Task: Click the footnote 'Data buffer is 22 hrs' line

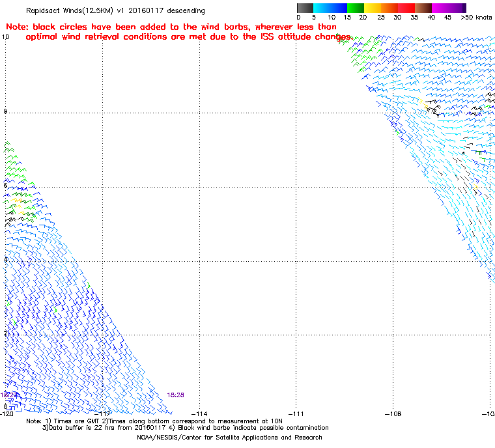Action: click(x=186, y=428)
